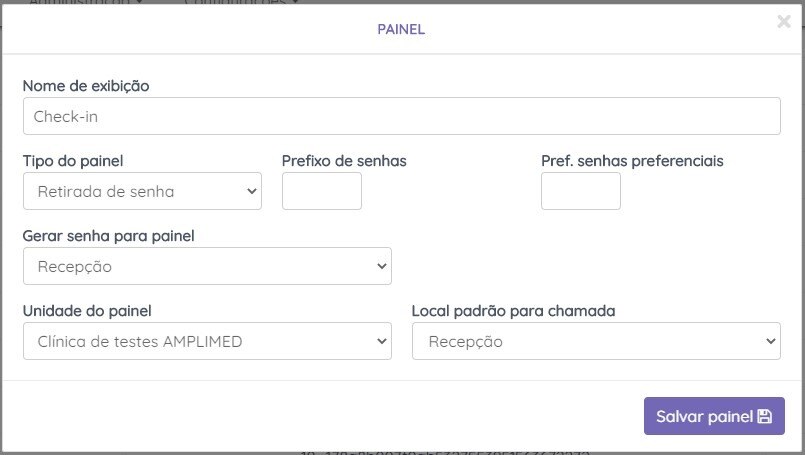Close the Painel dialog with the X

784,21
